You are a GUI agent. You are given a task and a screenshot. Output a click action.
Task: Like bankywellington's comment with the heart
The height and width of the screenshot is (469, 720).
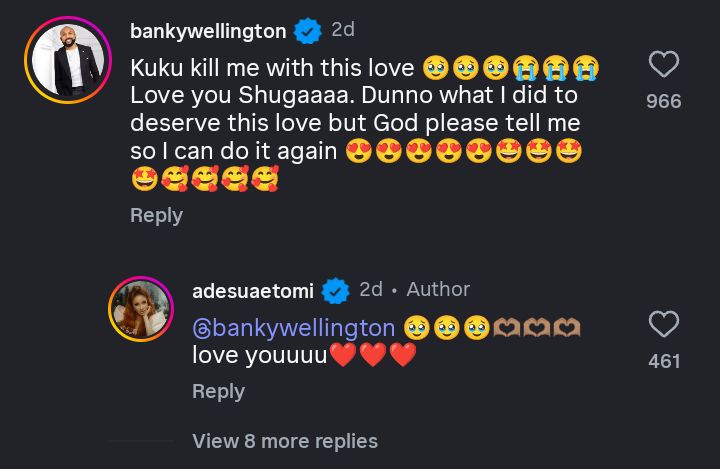pos(664,65)
